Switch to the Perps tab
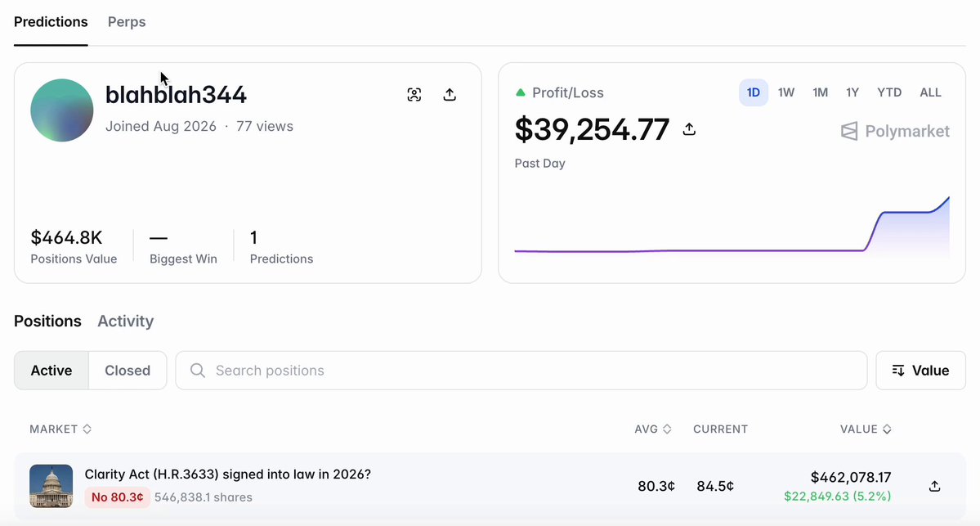 point(127,22)
